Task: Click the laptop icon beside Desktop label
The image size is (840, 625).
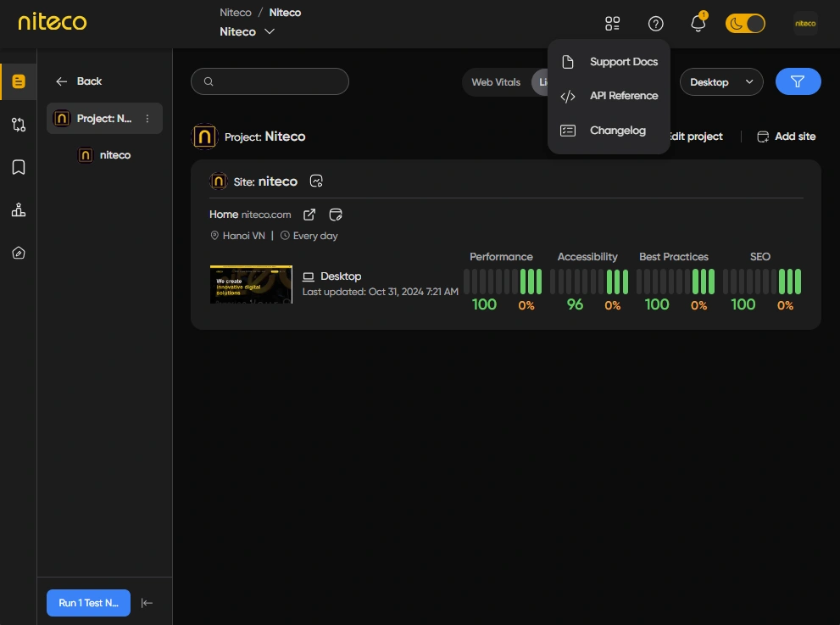Action: tap(308, 276)
